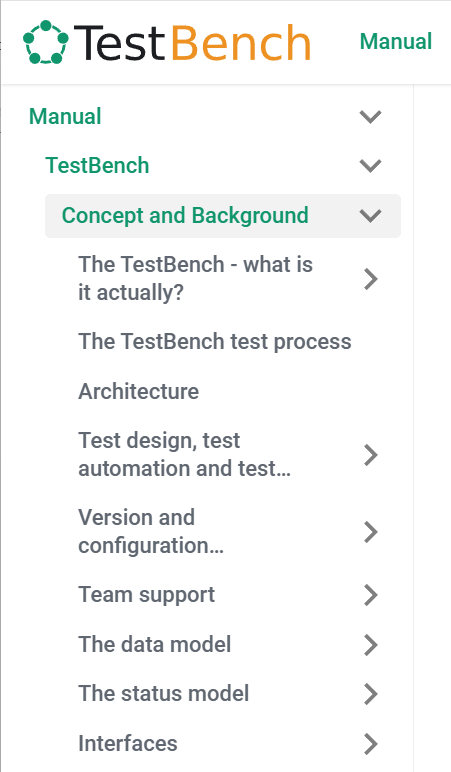Expand Team support arrow
The width and height of the screenshot is (451, 772).
pyautogui.click(x=370, y=595)
